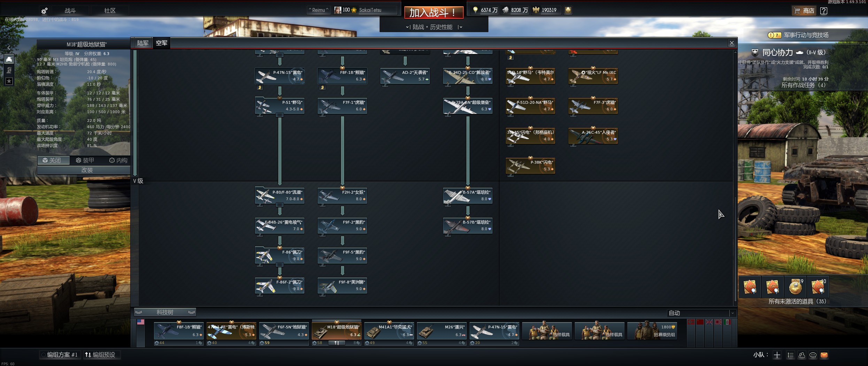Open the 编组预设 presets

tap(101, 355)
